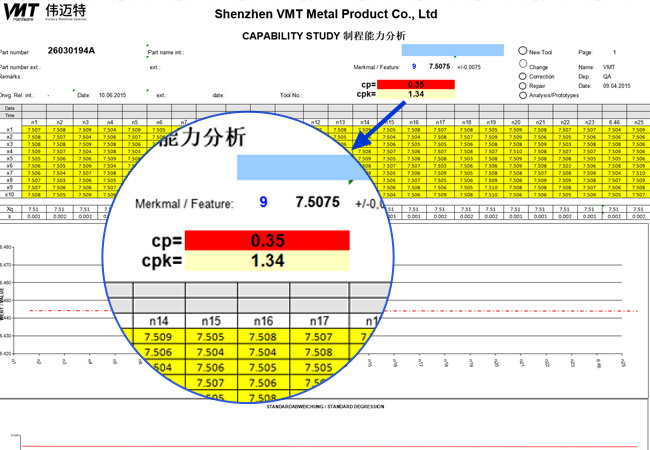
Task: Select column header n23
Action: pos(589,123)
